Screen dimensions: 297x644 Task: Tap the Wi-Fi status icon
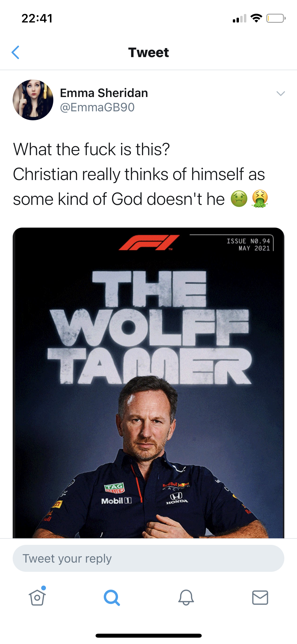click(256, 18)
